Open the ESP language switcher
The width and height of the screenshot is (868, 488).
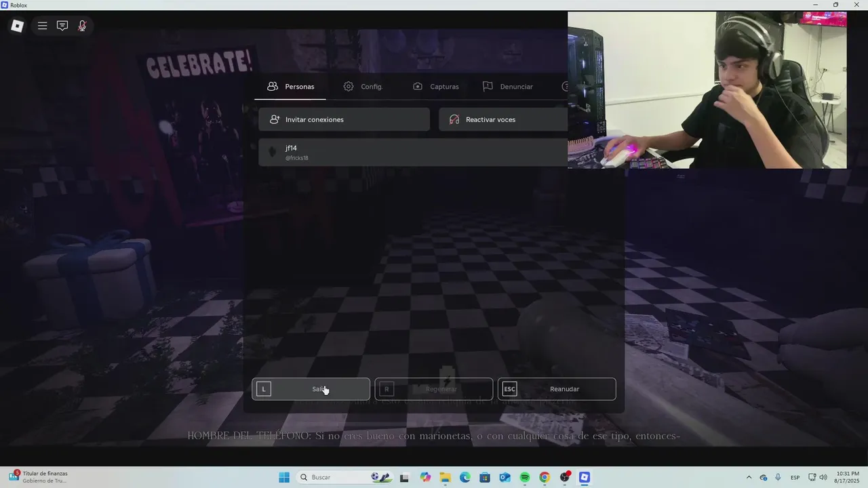795,477
